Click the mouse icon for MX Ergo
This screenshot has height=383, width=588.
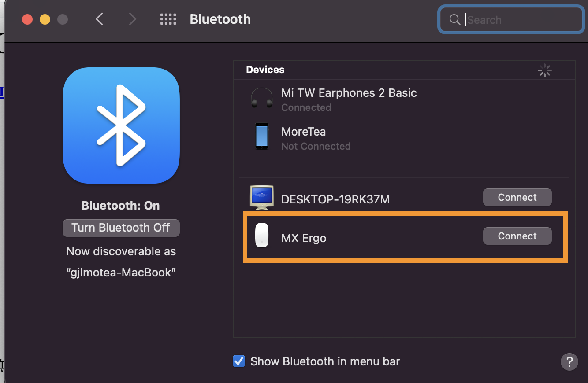pos(262,236)
